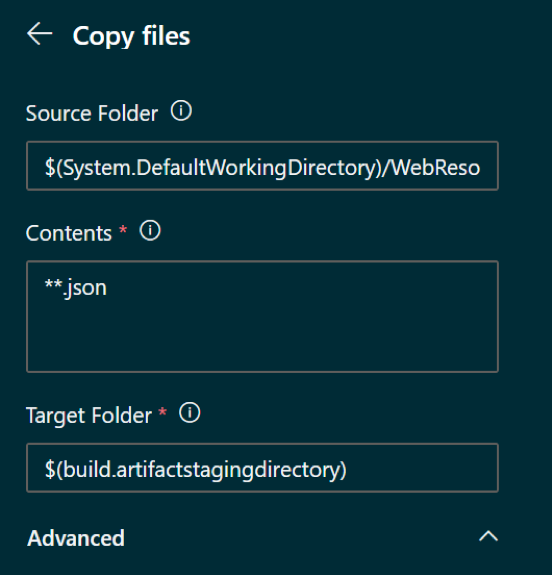This screenshot has height=575, width=552.
Task: Focus the Source Folder path input
Action: (x=262, y=166)
